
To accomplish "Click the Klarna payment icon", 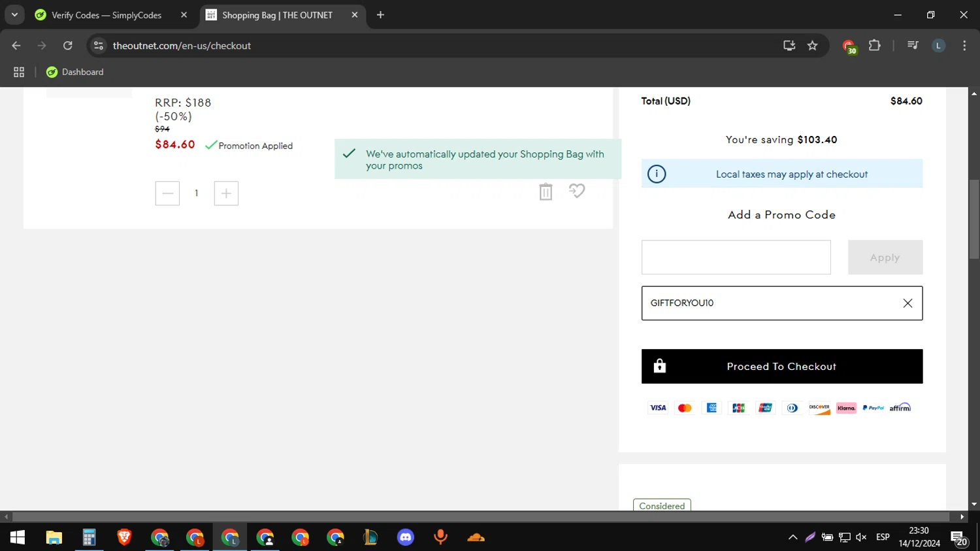I will tap(846, 408).
